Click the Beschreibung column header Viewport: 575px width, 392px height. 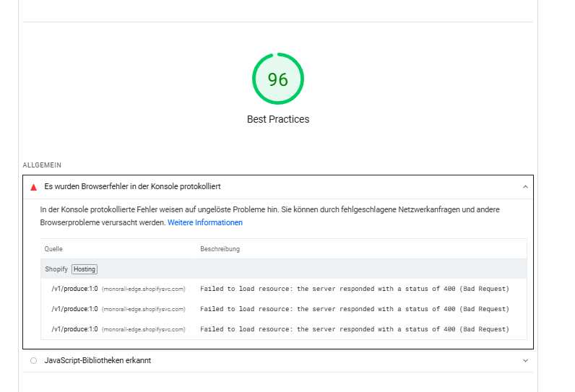pyautogui.click(x=220, y=249)
